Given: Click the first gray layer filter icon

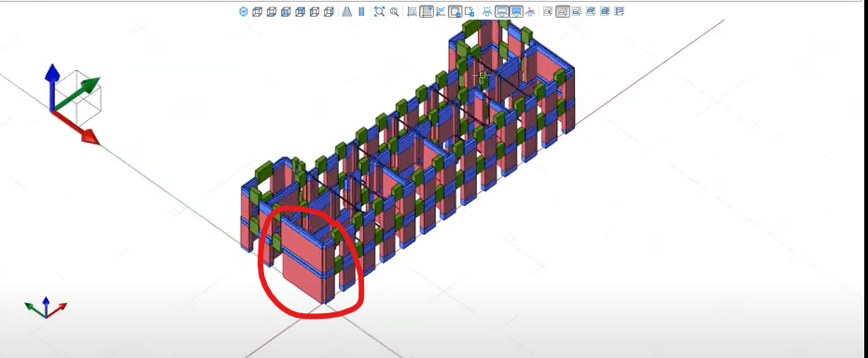Looking at the screenshot, I should coord(548,11).
